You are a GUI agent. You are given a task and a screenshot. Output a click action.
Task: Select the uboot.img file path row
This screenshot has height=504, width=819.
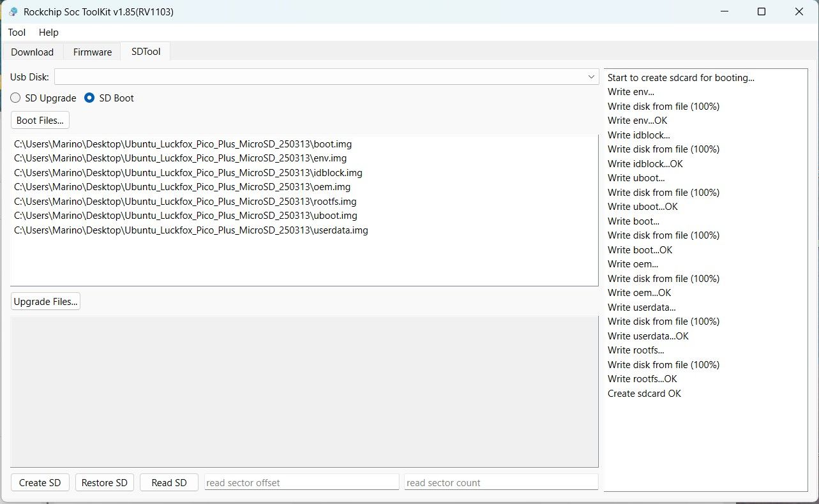pos(185,216)
